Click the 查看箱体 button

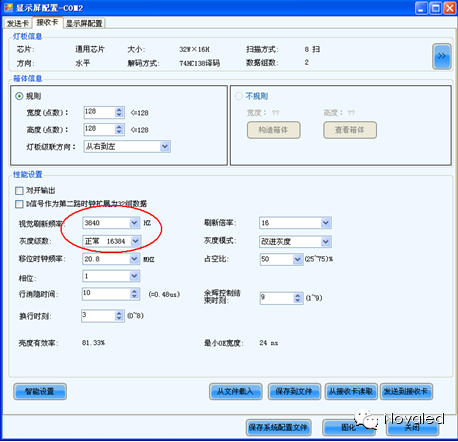(x=350, y=130)
